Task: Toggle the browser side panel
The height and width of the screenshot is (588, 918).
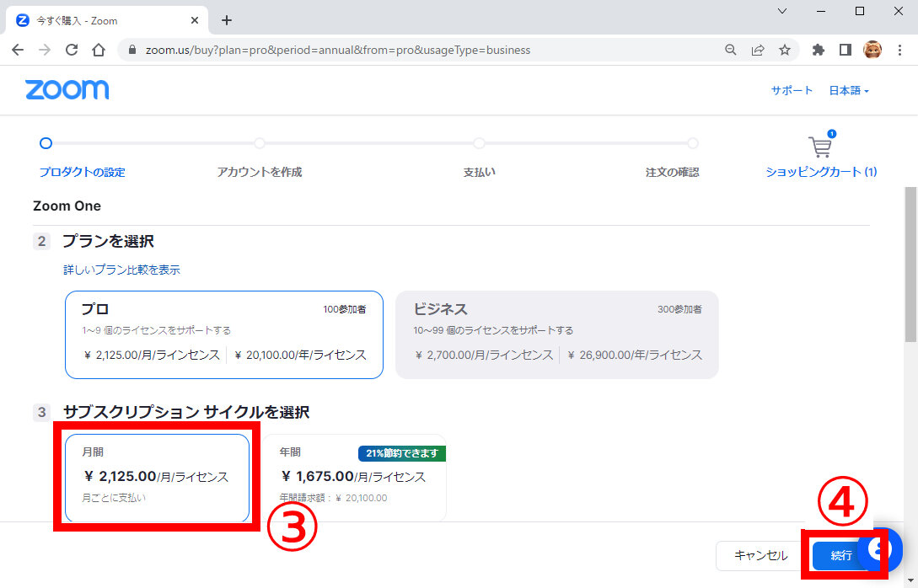Action: pyautogui.click(x=845, y=51)
